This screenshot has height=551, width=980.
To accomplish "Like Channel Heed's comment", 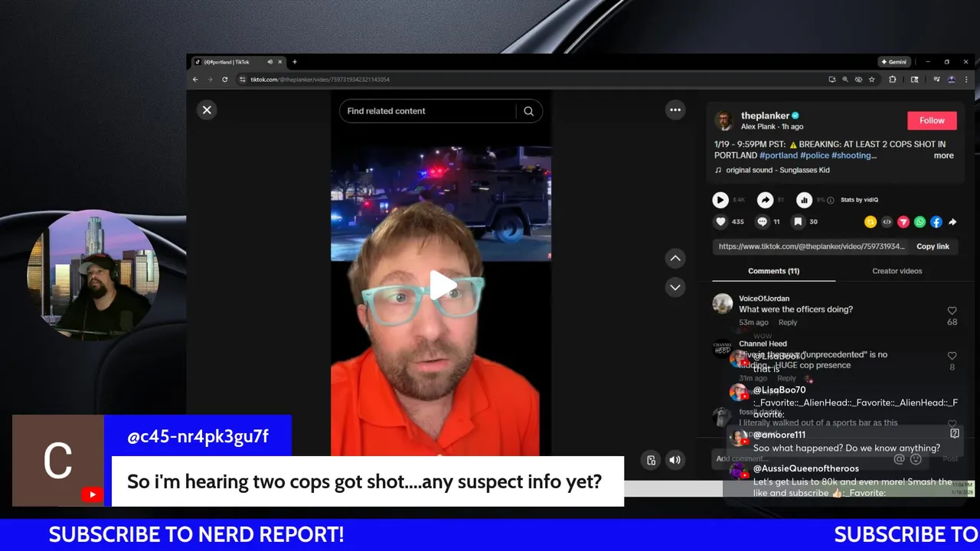I will click(x=952, y=356).
